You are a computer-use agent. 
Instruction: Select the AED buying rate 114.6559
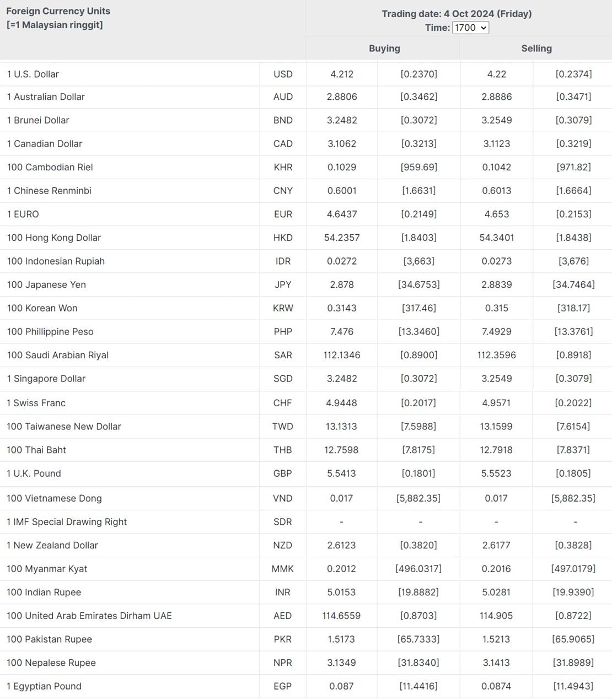click(341, 616)
